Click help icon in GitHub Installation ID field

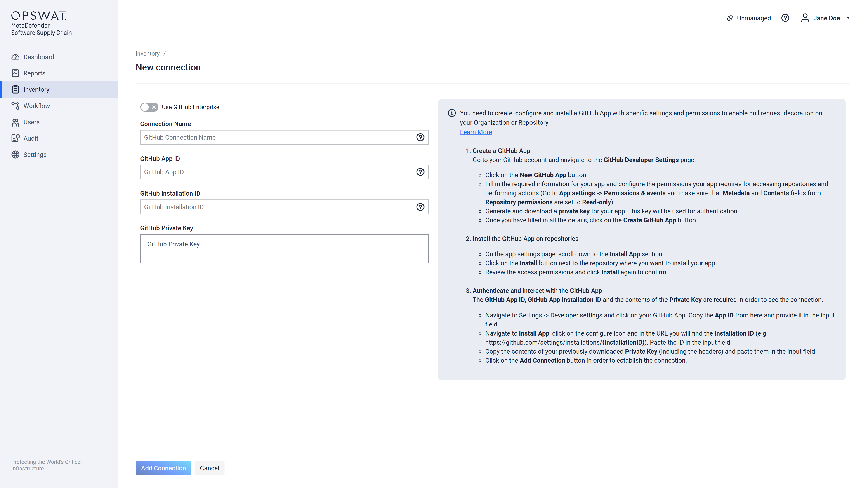(x=420, y=207)
